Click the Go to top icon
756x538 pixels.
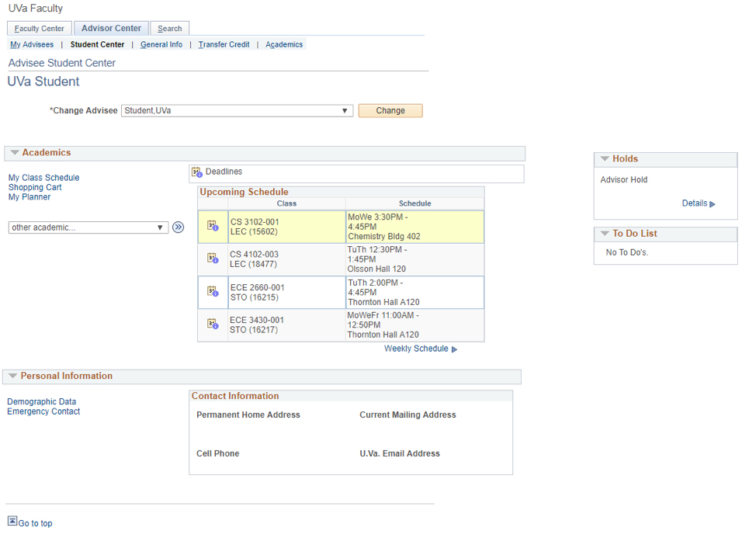(12, 522)
